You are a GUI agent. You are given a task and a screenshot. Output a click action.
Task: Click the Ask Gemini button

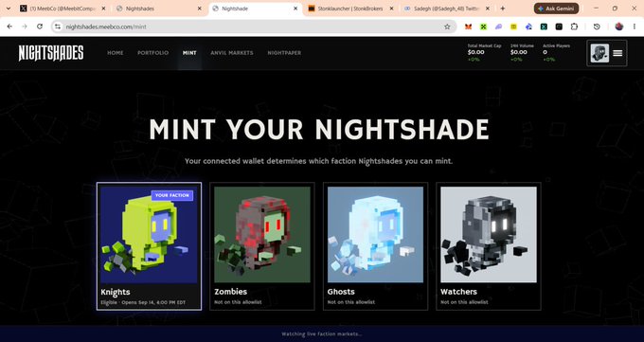click(556, 9)
